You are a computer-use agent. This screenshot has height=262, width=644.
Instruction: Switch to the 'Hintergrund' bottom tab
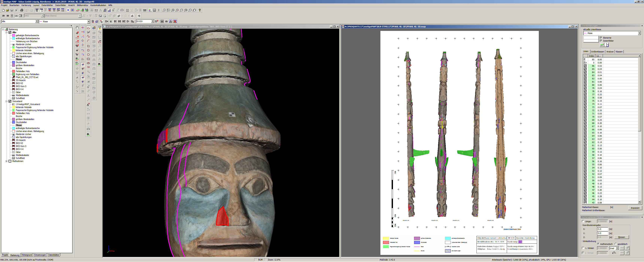(27, 255)
